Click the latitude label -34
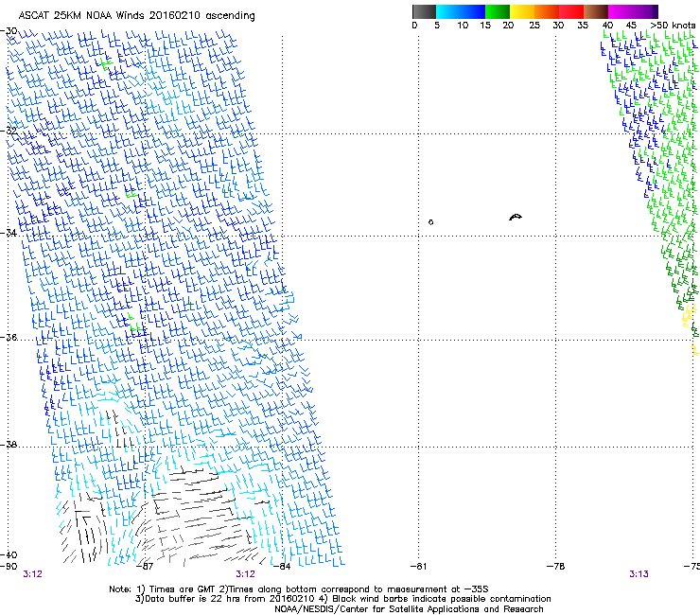 [x=9, y=233]
